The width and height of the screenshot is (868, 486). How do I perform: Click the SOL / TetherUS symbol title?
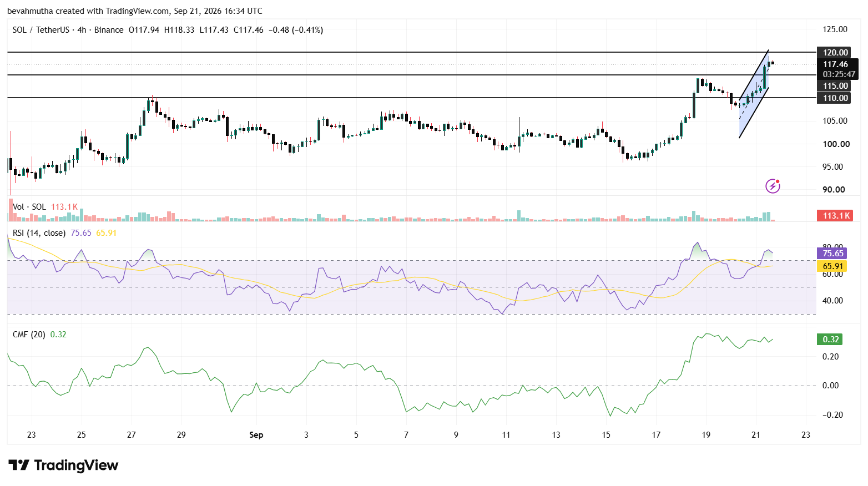(41, 30)
